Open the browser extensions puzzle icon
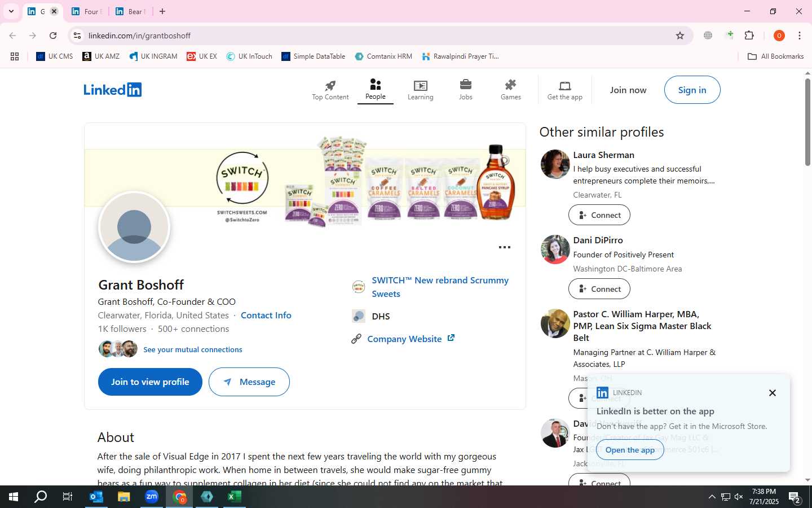812x508 pixels. coord(749,36)
